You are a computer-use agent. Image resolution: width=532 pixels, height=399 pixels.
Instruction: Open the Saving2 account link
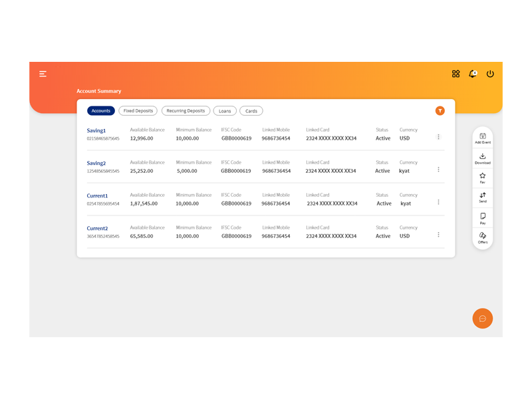(96, 163)
